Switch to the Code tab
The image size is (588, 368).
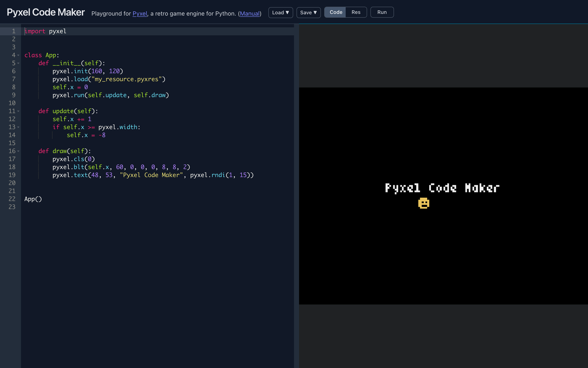[335, 12]
